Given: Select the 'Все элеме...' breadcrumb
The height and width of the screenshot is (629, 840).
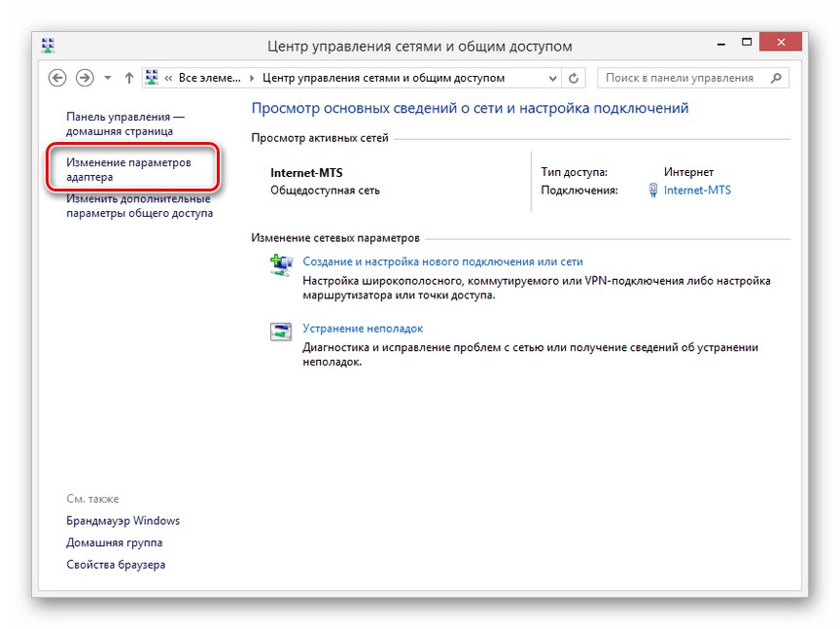Looking at the screenshot, I should tap(209, 78).
